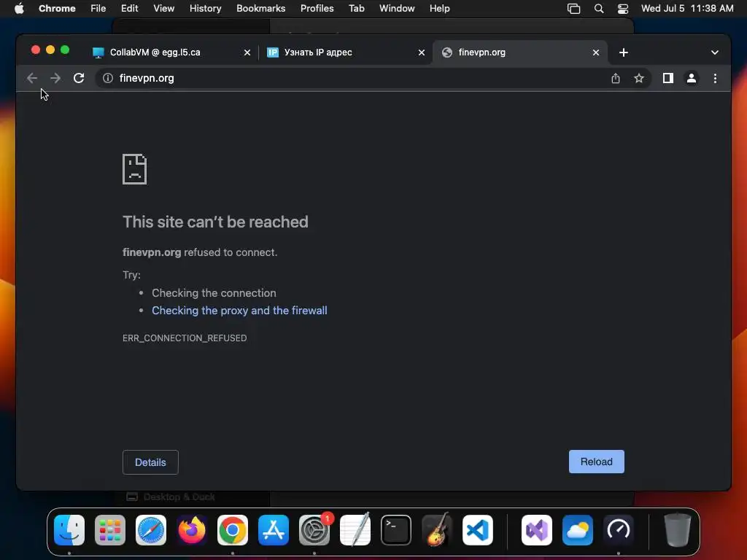Open Finder from the Dock
The width and height of the screenshot is (747, 560).
click(x=69, y=530)
